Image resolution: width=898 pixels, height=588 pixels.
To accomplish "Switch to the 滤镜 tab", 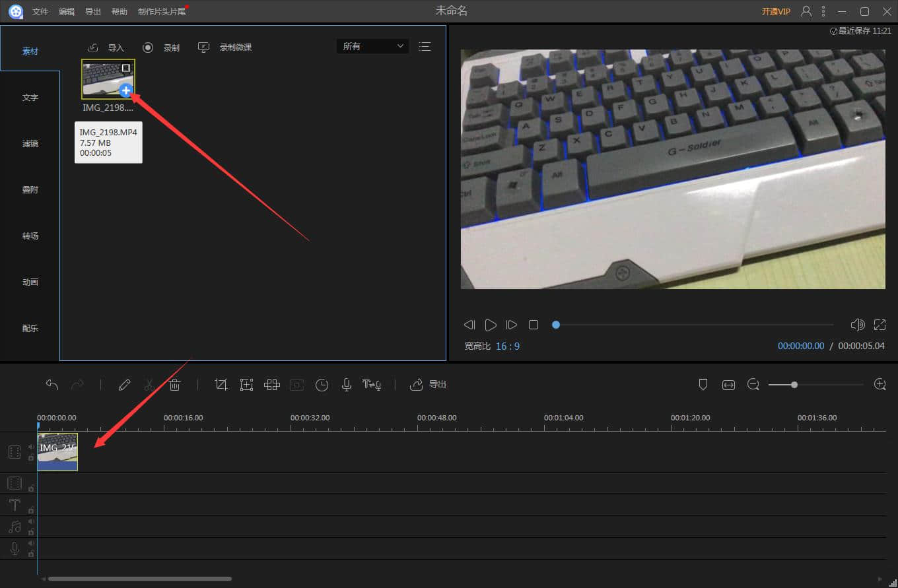I will 30,143.
